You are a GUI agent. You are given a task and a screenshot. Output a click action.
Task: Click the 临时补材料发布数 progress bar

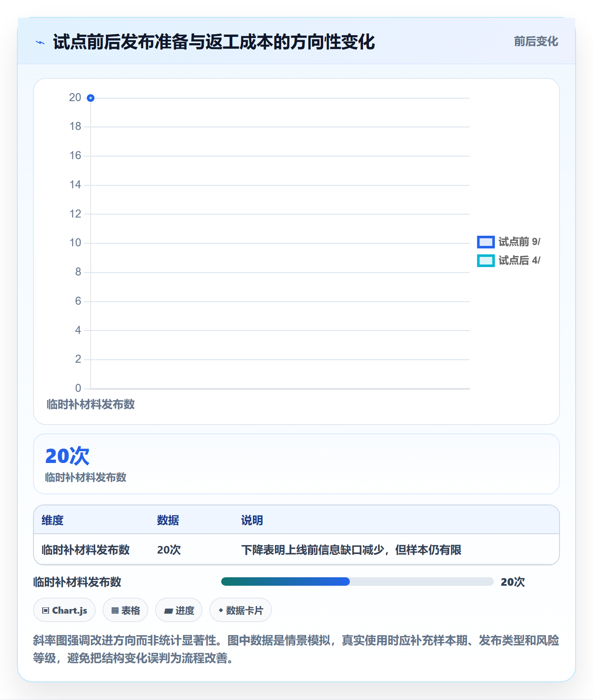357,581
